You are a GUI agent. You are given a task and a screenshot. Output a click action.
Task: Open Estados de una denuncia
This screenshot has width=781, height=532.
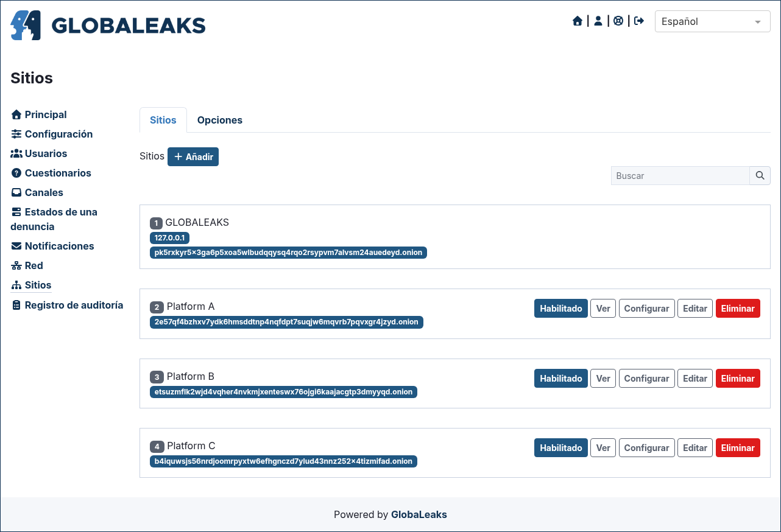pyautogui.click(x=54, y=219)
